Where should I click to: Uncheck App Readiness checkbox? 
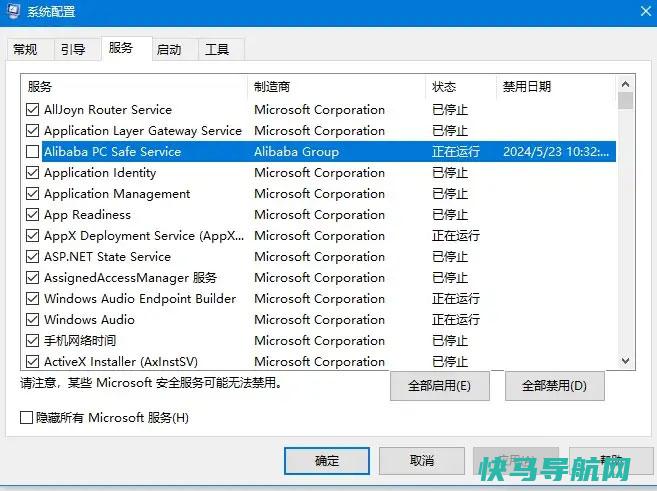click(x=32, y=214)
